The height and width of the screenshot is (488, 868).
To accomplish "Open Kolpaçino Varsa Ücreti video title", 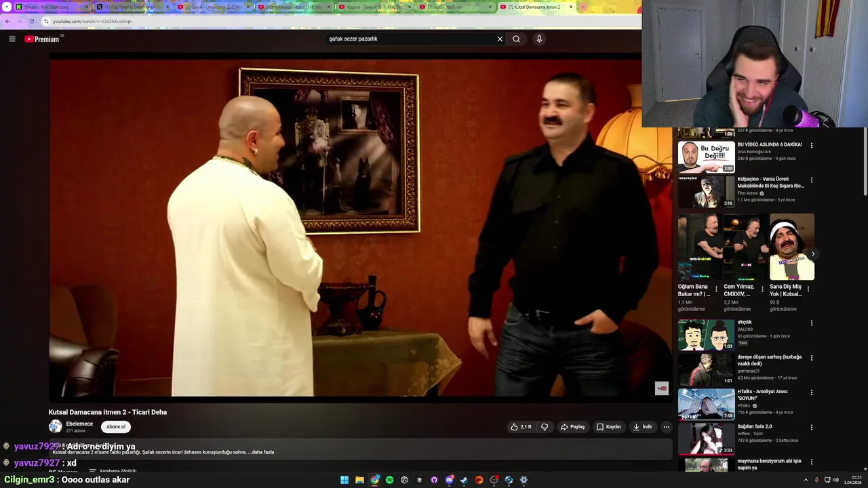I will pos(770,182).
